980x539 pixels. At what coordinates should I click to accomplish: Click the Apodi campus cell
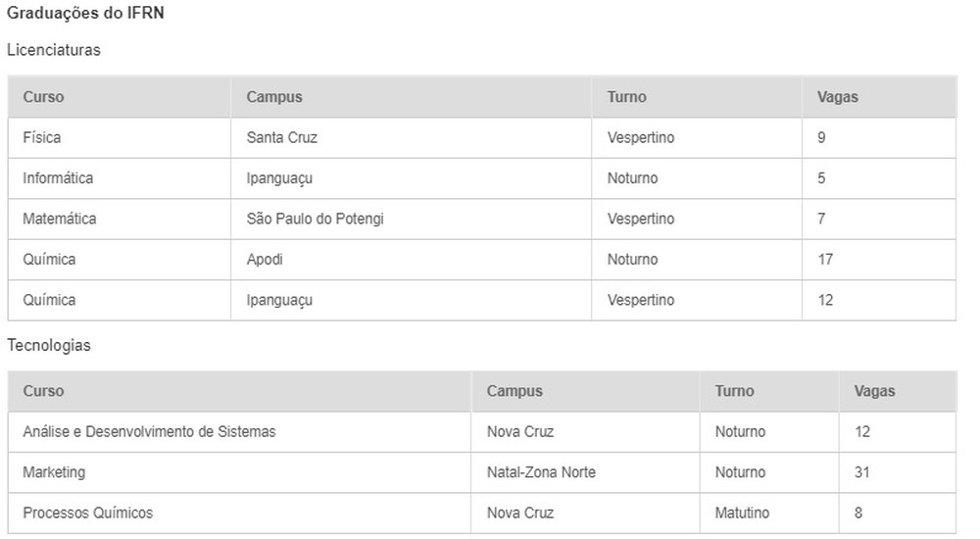point(265,260)
